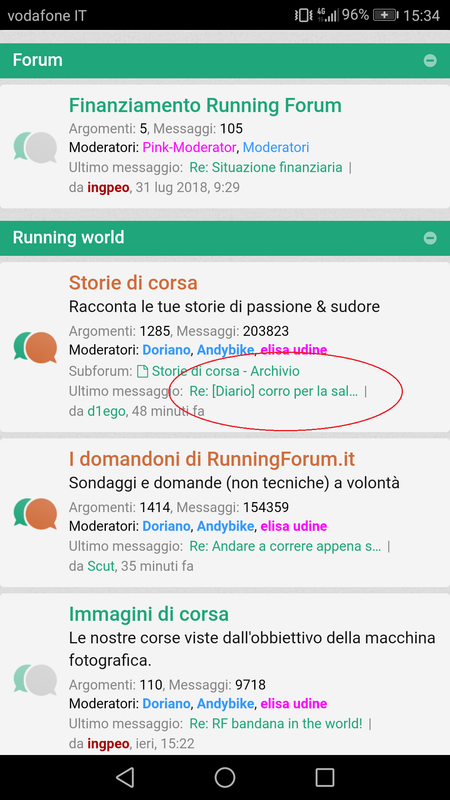
Task: Click the topic count 1414
Action: coord(155,508)
